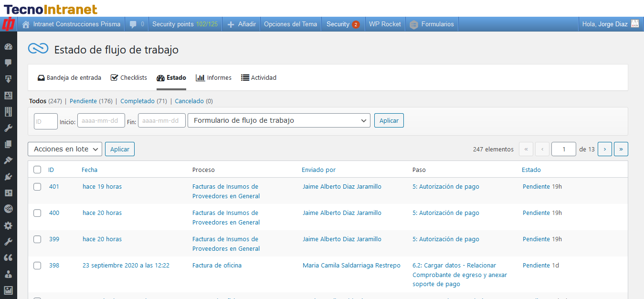
Task: Open Appearance paintbrush icon in sidebar
Action: [8, 160]
